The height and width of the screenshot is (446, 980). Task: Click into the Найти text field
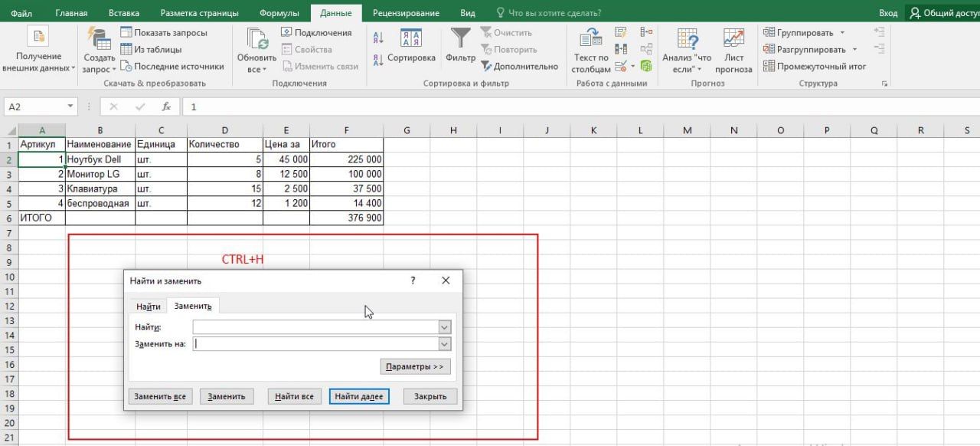315,327
